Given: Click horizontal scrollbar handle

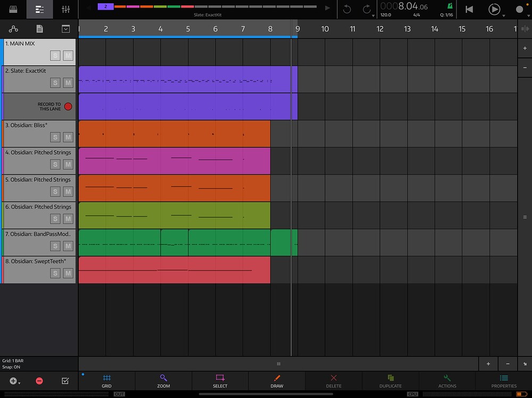Looking at the screenshot, I should [279, 364].
